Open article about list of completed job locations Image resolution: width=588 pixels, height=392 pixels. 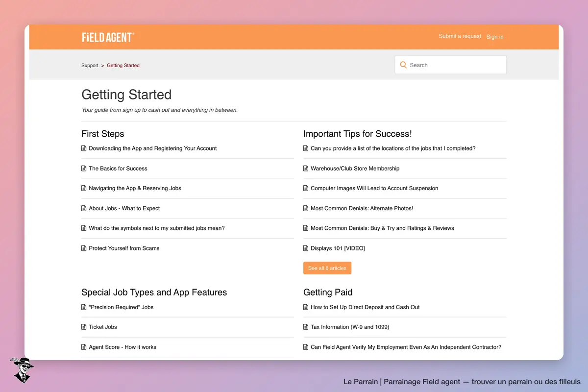[393, 148]
